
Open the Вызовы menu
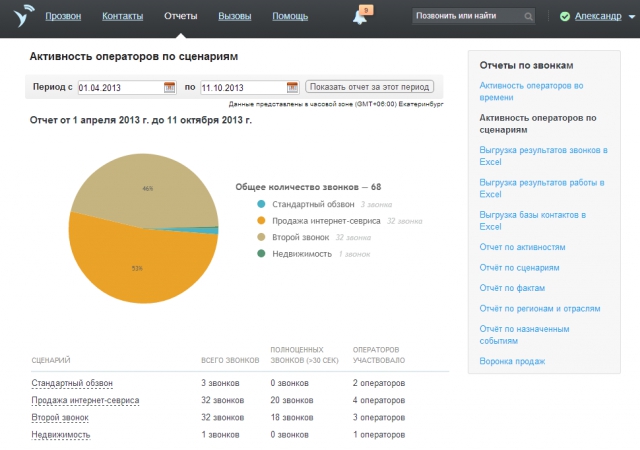point(235,16)
